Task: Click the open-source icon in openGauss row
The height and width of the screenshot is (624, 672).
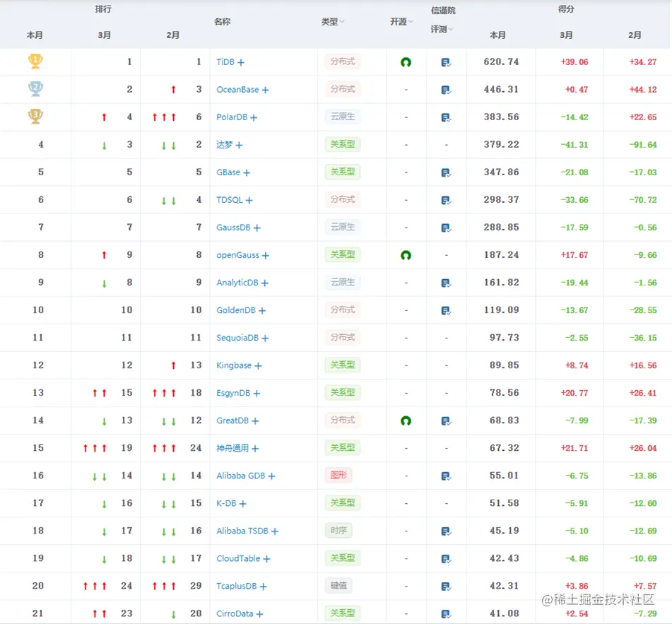Action: [406, 255]
